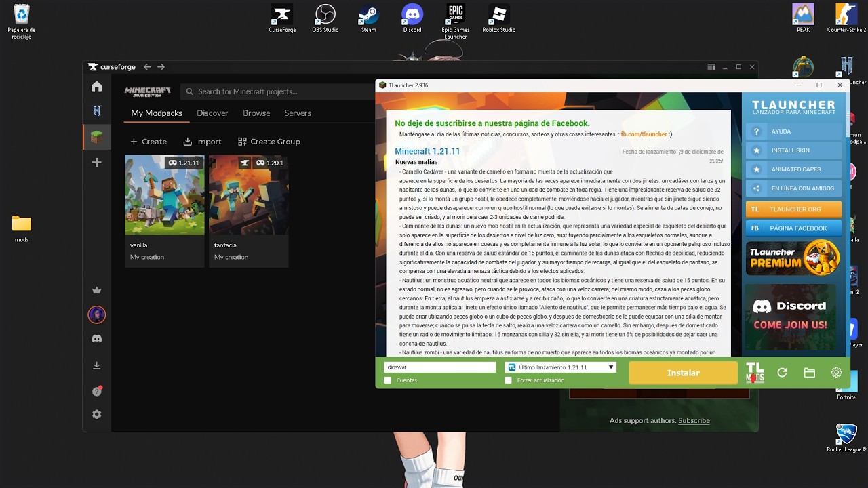The image size is (868, 488).
Task: Click the AYUDA button in TLauncher
Action: pos(793,131)
